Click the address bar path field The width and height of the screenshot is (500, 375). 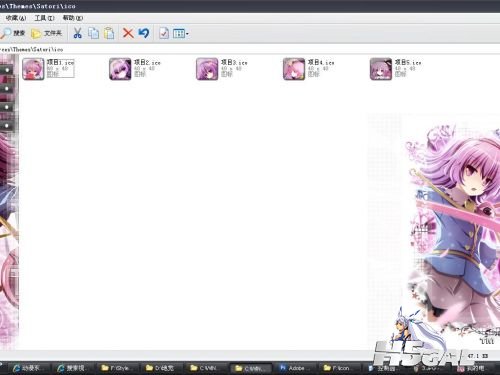[x=250, y=49]
